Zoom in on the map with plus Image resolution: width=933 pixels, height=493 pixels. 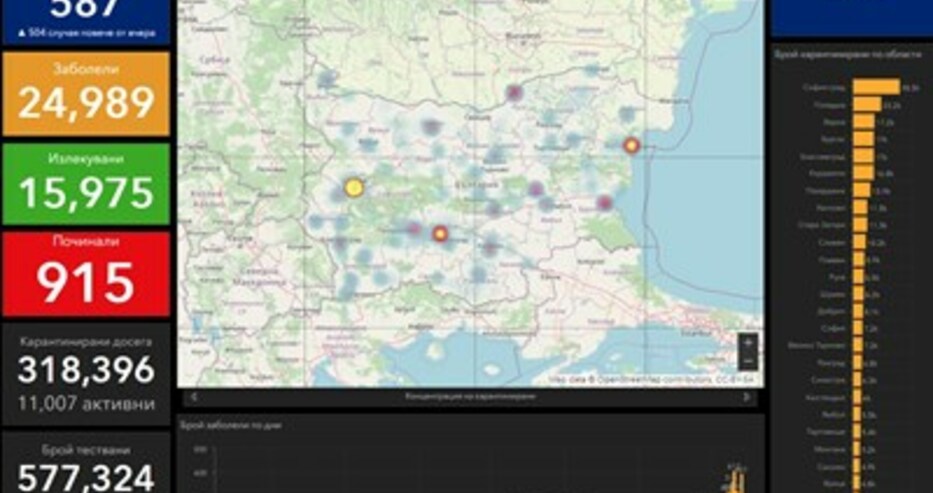748,343
